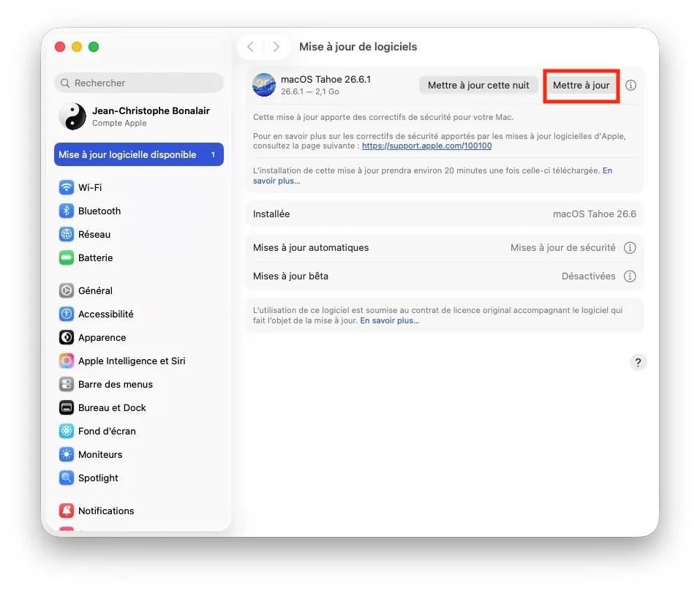The image size is (700, 591).
Task: Click the Général gear icon
Action: point(67,290)
